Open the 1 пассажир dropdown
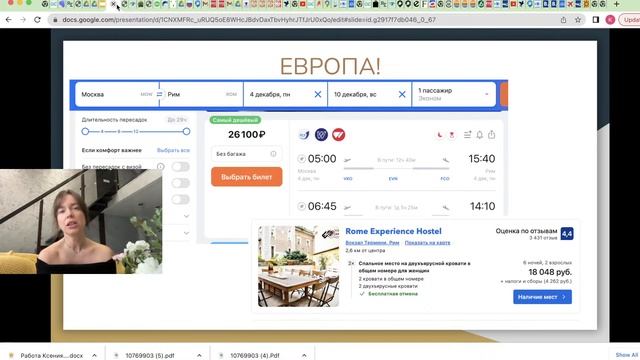Viewport: 640px width, 360px height. coord(454,94)
